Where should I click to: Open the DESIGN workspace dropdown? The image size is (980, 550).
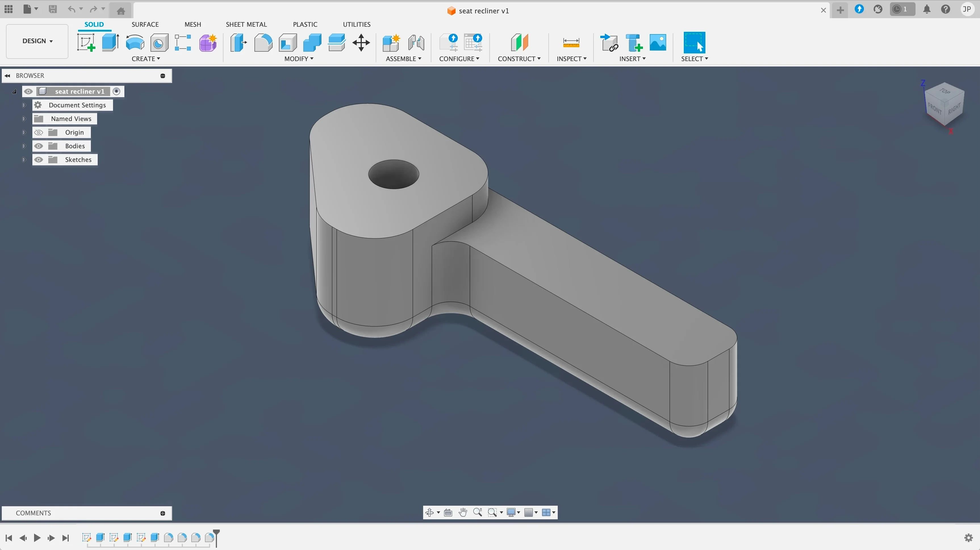37,41
